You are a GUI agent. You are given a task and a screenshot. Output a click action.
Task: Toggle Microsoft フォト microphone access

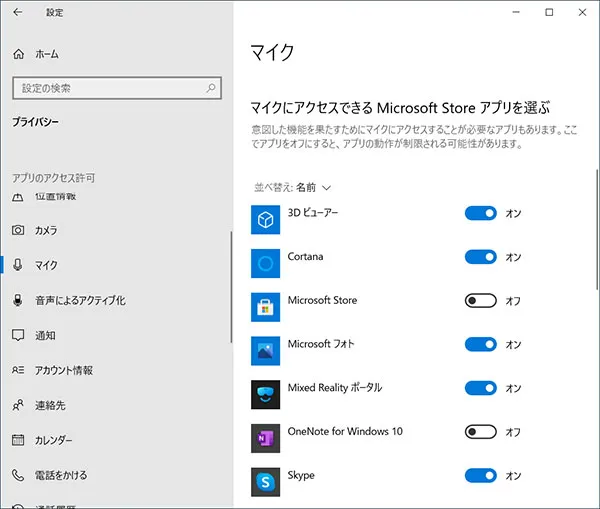(481, 344)
